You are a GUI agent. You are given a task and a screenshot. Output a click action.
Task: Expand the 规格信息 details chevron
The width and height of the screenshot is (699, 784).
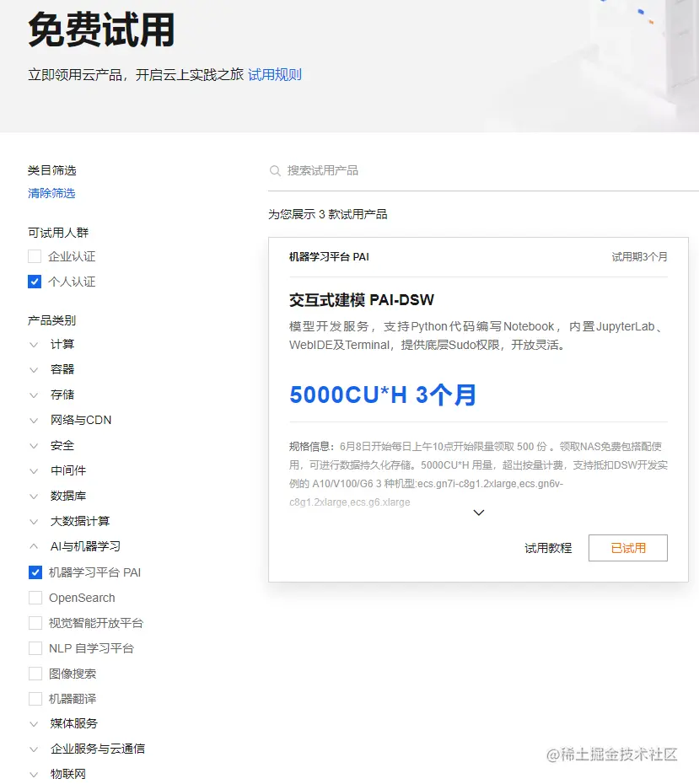tap(478, 513)
